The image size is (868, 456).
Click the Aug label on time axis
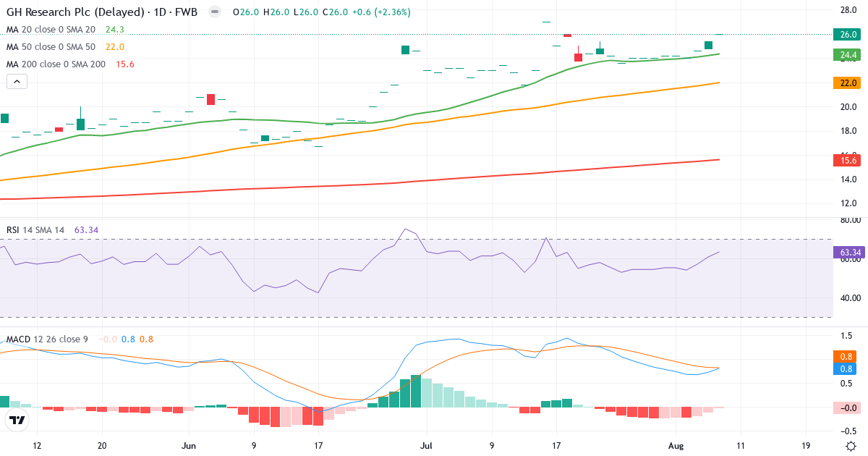676,446
